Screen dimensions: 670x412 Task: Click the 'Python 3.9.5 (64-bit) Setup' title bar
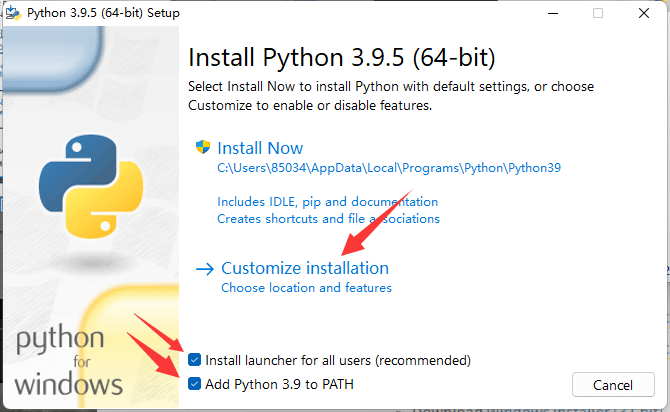tap(300, 13)
